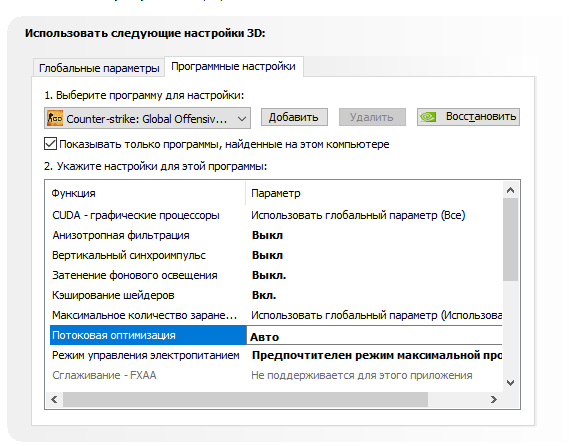
Task: Click the Counter-Strike game icon in the program dropdown
Action: pos(55,118)
